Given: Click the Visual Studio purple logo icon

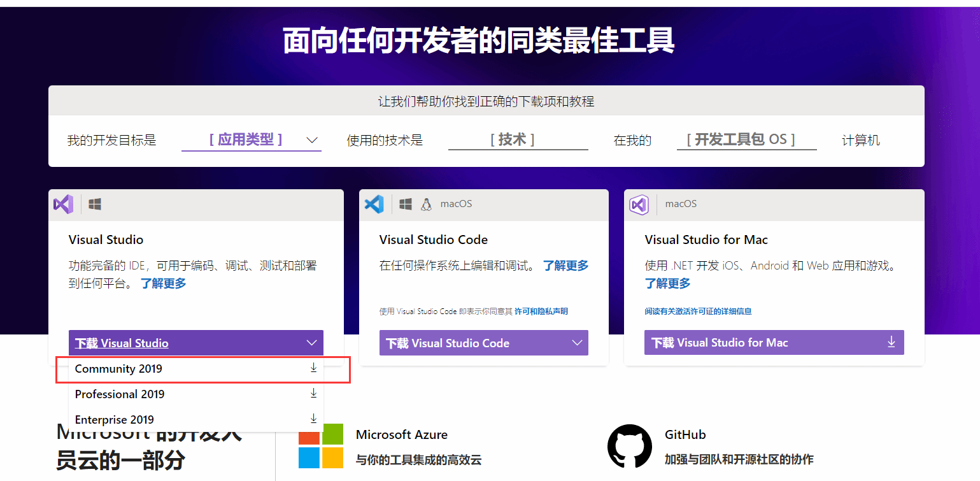Looking at the screenshot, I should coord(63,205).
